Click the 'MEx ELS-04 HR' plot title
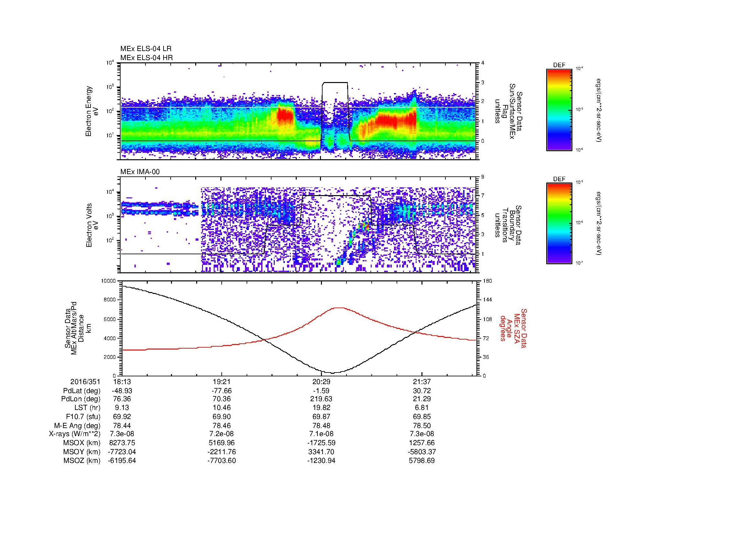Viewport: 756px width, 534px height. 146,58
